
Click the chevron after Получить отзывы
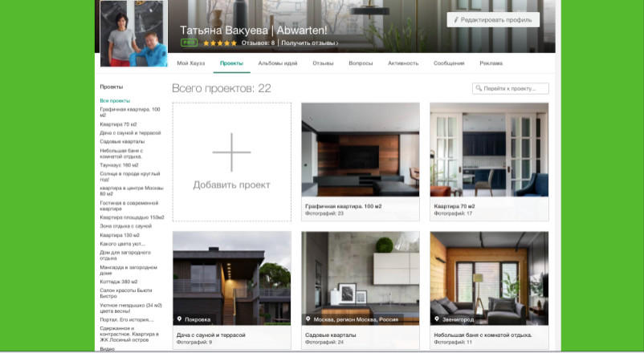337,43
